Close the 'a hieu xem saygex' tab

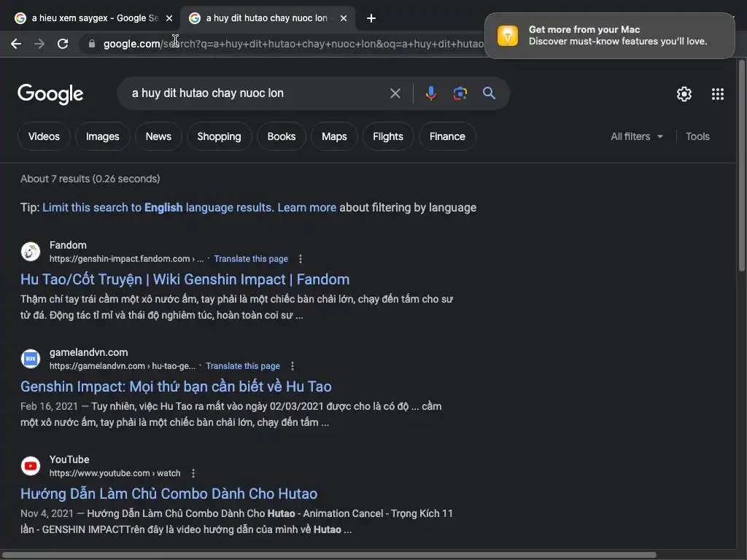(x=169, y=18)
